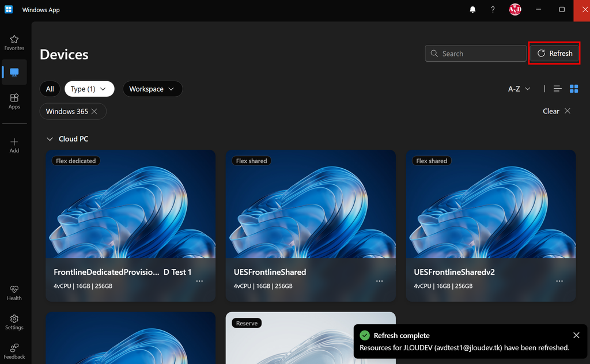The width and height of the screenshot is (590, 364).
Task: Click specs text under UESFrontlineShared
Action: pos(263,286)
